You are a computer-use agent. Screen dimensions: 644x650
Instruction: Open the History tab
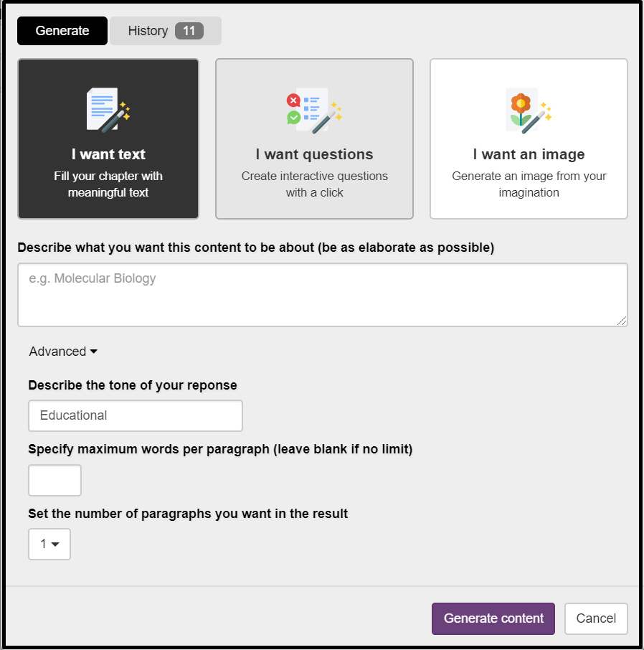coord(148,31)
